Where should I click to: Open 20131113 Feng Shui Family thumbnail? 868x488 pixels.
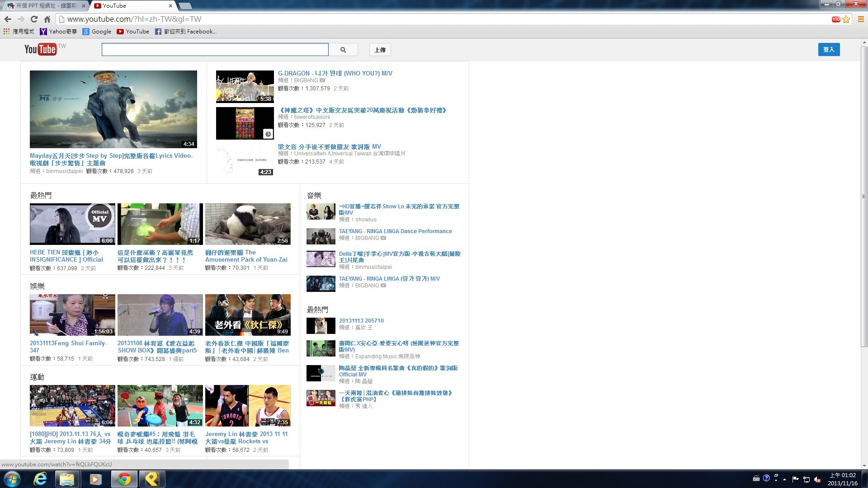72,315
